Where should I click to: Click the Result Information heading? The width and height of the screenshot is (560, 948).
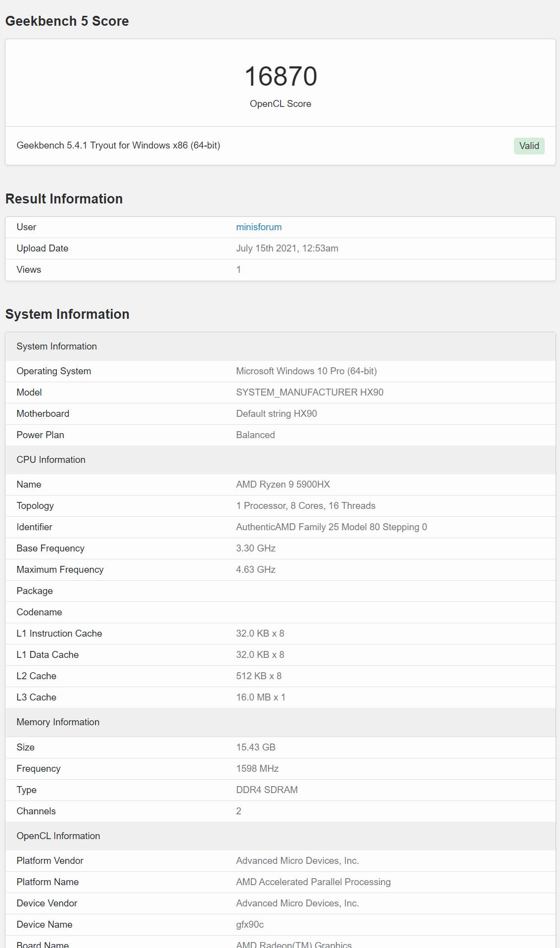64,199
